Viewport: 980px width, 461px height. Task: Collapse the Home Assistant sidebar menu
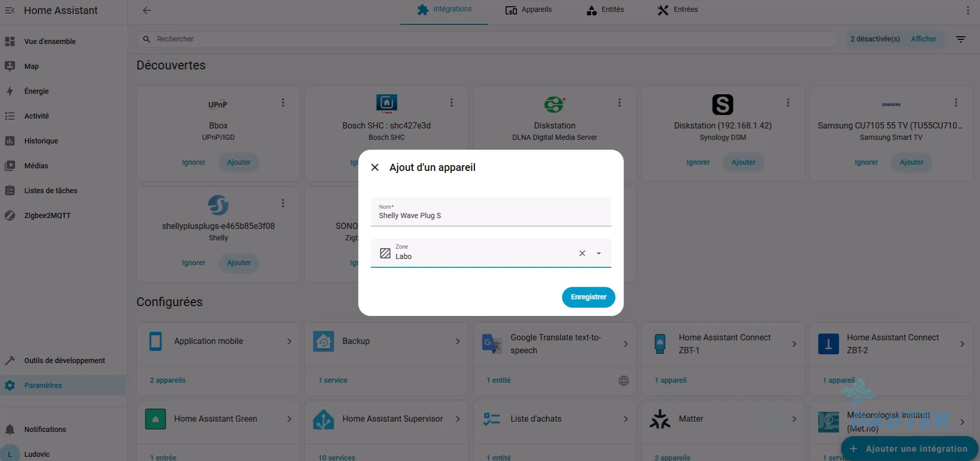(10, 10)
